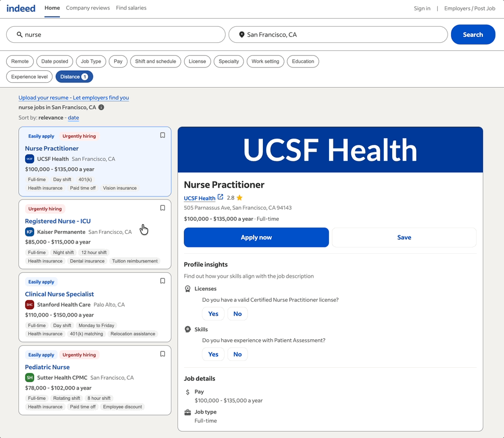Open the Job Type filter
Image resolution: width=504 pixels, height=438 pixels.
coord(91,62)
